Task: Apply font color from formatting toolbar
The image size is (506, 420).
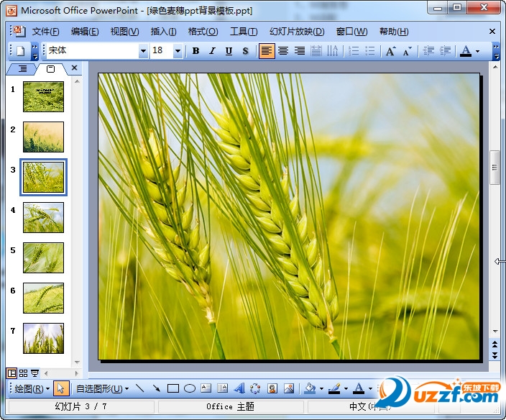Action: (466, 51)
